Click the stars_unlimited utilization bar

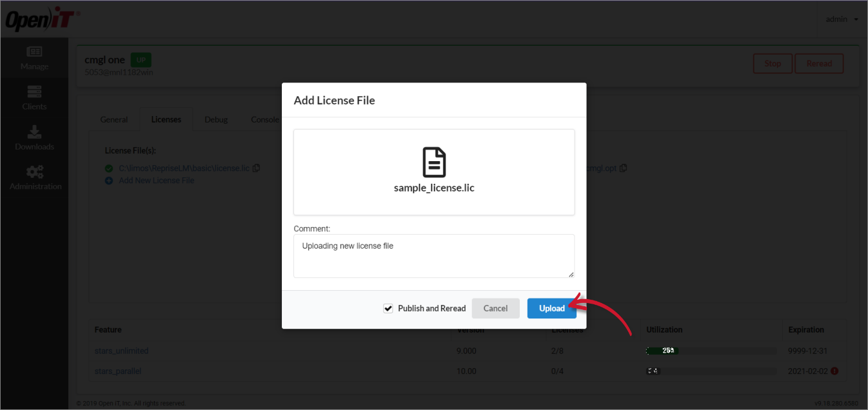711,351
